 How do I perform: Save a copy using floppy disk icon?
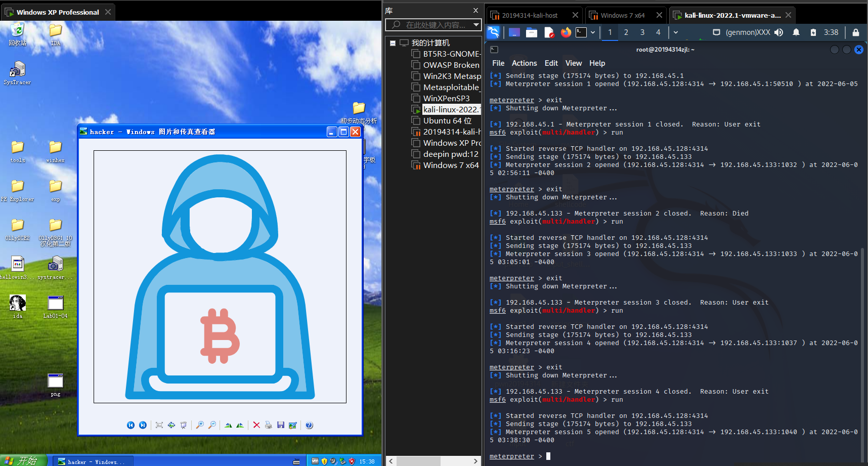click(281, 425)
